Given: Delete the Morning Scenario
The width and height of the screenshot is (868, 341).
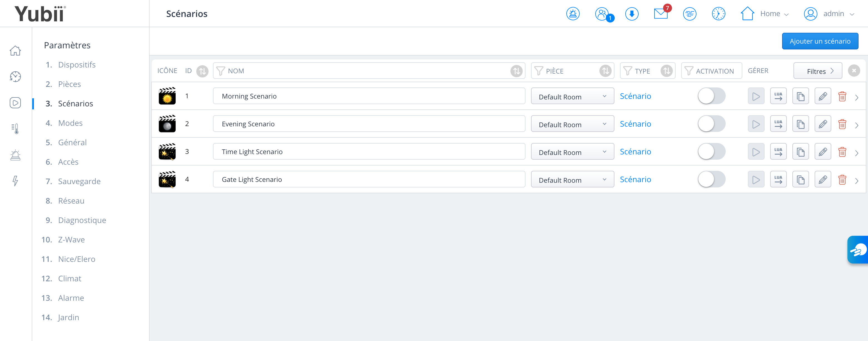Looking at the screenshot, I should click(842, 96).
